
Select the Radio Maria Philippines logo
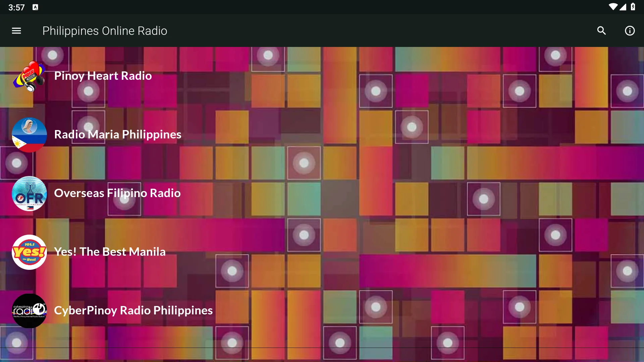click(29, 135)
